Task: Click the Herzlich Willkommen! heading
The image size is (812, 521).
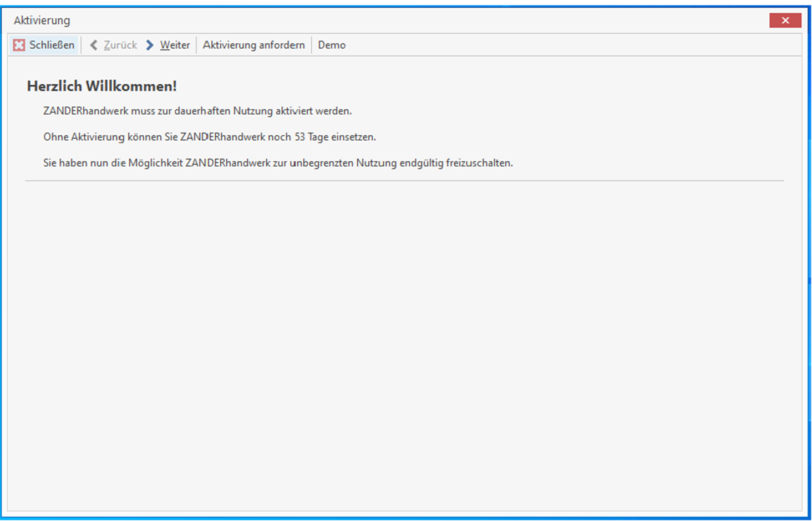Action: [x=101, y=86]
